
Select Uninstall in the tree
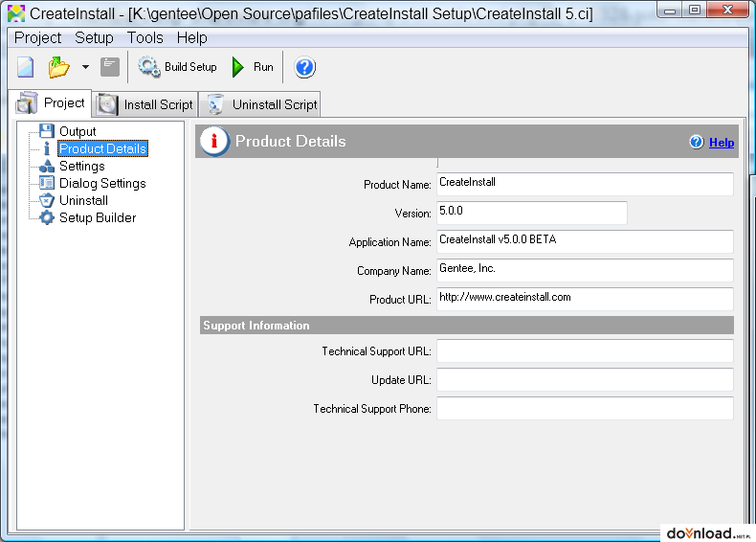click(83, 200)
